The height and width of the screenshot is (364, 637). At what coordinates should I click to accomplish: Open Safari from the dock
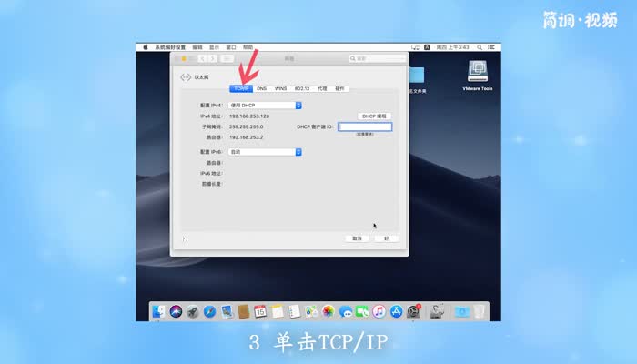(x=209, y=311)
